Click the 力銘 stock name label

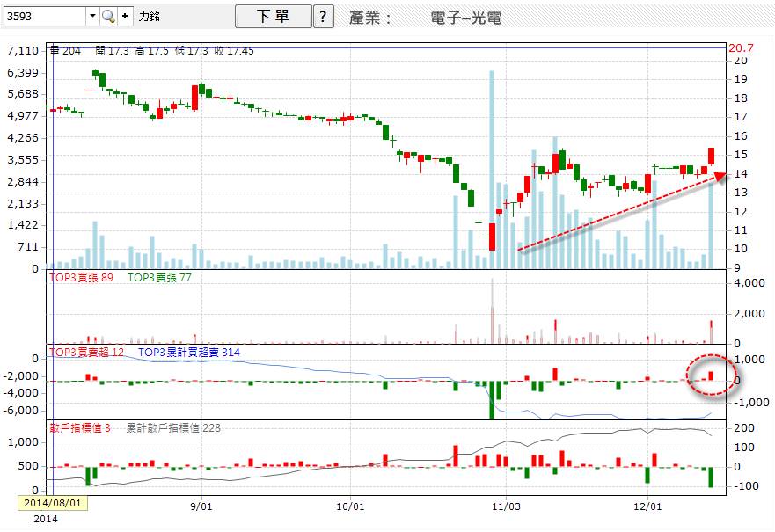tap(150, 17)
